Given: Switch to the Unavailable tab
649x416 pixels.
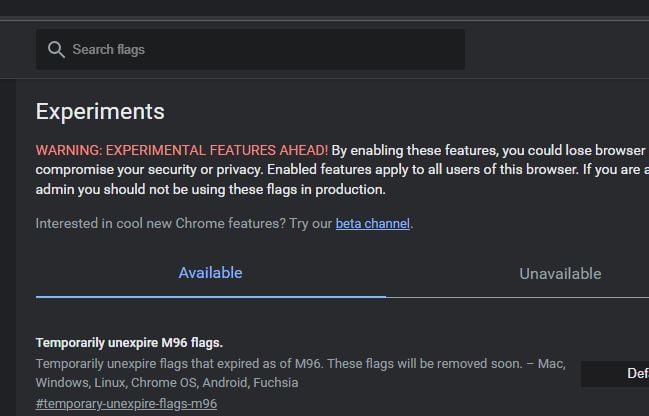Looking at the screenshot, I should pos(560,274).
